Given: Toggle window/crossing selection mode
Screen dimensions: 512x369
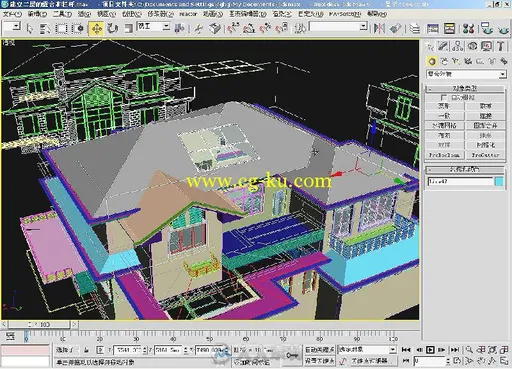Looking at the screenshot, I should coord(78,29).
